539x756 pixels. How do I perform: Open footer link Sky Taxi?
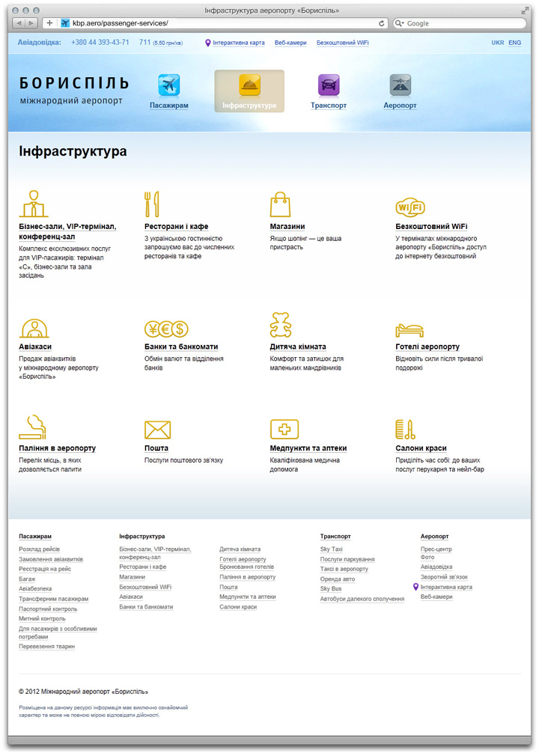pyautogui.click(x=331, y=549)
